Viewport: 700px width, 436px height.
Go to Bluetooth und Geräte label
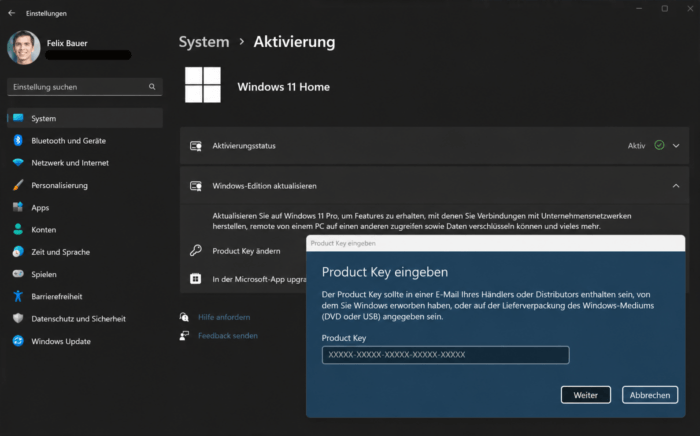pyautogui.click(x=68, y=141)
